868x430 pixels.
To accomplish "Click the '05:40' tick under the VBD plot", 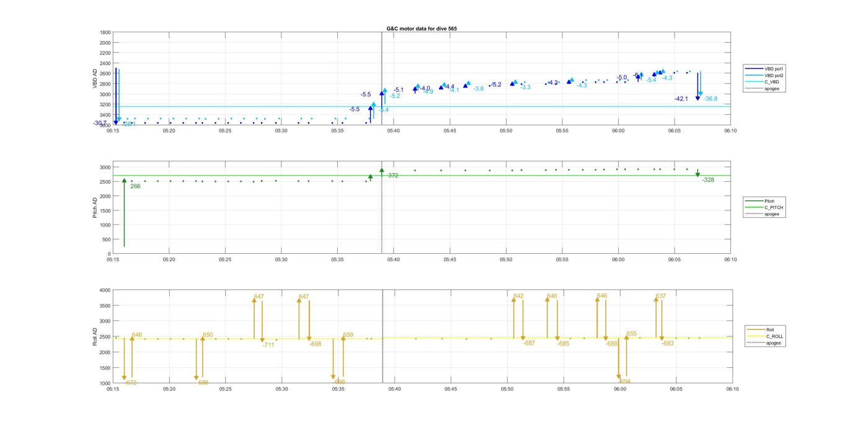I will [394, 130].
